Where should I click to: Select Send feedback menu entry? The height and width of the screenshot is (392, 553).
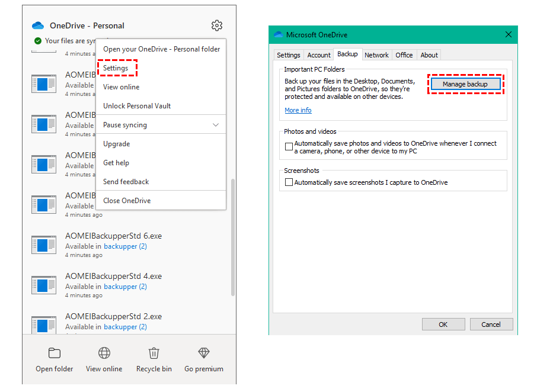coord(161,182)
